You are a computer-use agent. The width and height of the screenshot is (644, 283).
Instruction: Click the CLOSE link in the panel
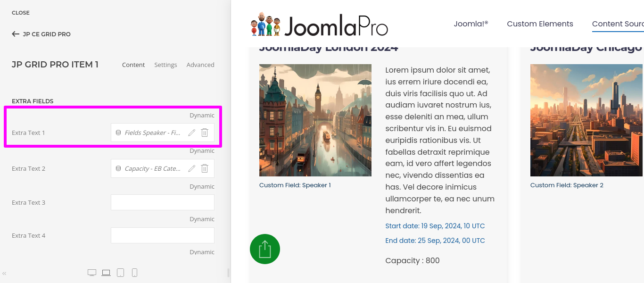pyautogui.click(x=21, y=13)
